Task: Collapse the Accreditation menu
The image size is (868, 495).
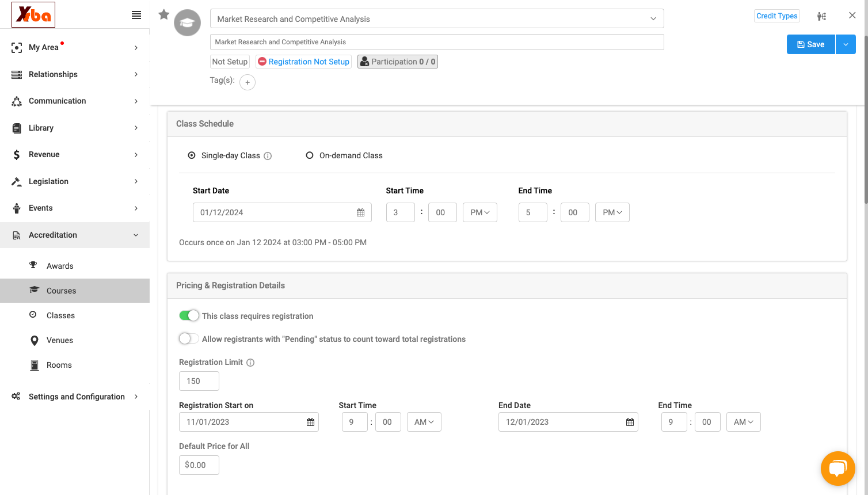Action: click(x=75, y=235)
